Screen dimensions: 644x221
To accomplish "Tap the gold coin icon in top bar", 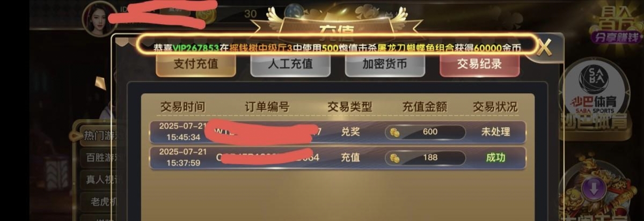I will pos(207,16).
